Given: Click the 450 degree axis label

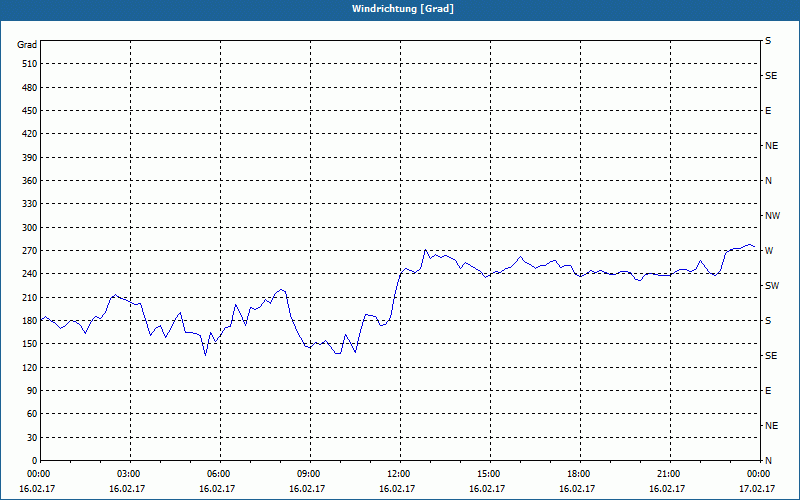Looking at the screenshot, I should point(30,111).
